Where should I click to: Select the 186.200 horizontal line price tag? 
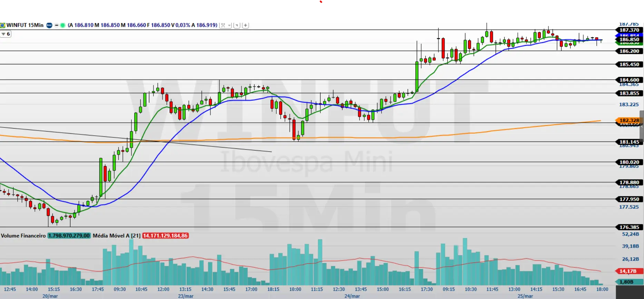tap(629, 51)
